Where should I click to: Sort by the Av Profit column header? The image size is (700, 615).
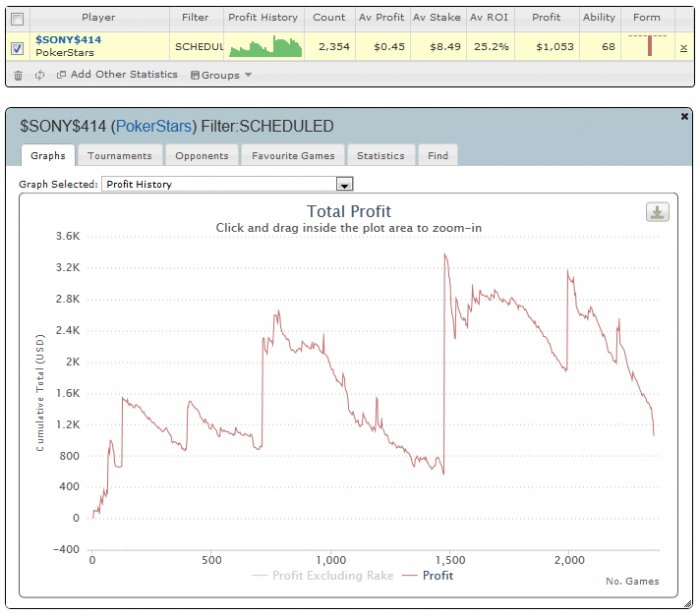(x=382, y=17)
